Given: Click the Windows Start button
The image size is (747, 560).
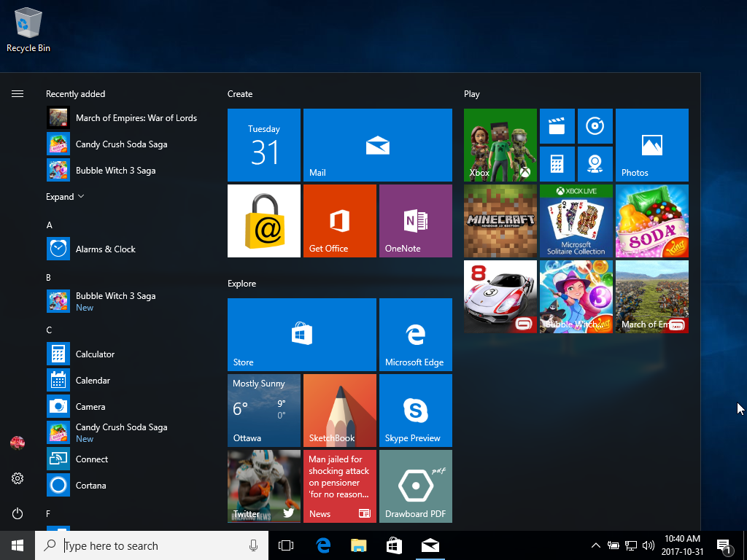Looking at the screenshot, I should tap(18, 545).
